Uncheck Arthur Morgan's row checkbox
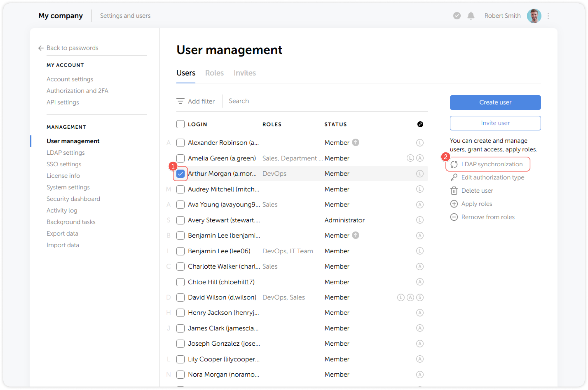Viewport: 588px width, 390px height. 180,173
